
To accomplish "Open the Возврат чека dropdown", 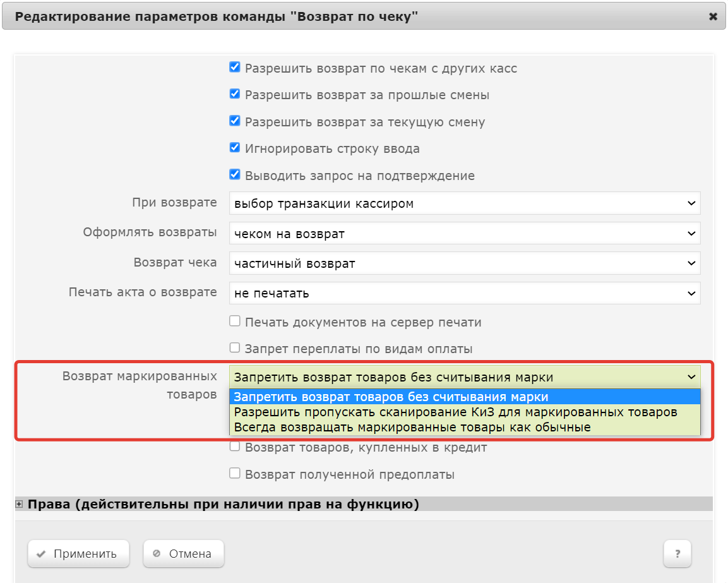I will click(464, 263).
